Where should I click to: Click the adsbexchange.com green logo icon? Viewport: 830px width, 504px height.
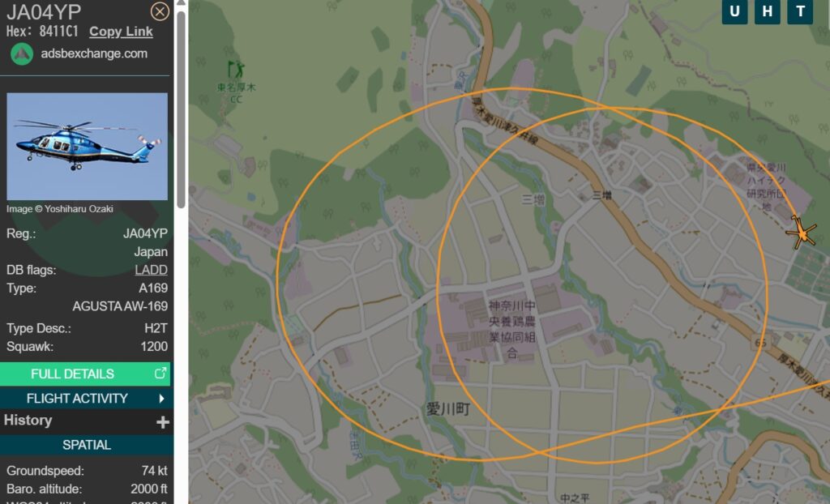[22, 54]
